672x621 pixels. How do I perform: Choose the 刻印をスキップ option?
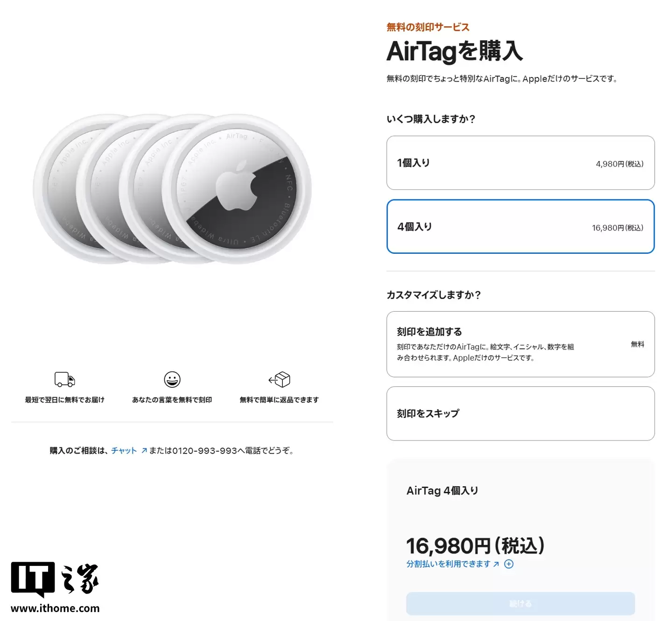520,413
